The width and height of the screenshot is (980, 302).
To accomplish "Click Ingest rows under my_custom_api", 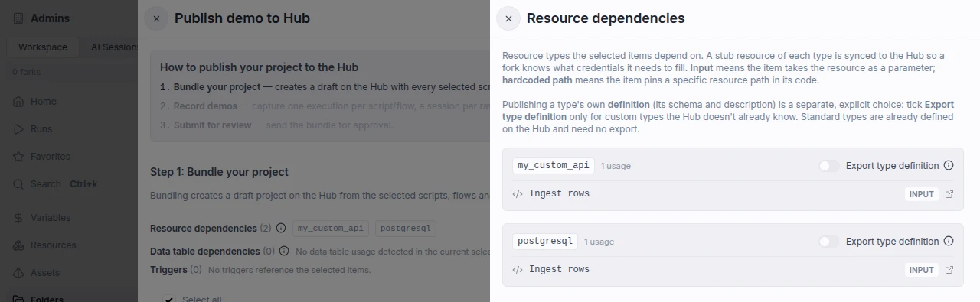I will point(560,194).
